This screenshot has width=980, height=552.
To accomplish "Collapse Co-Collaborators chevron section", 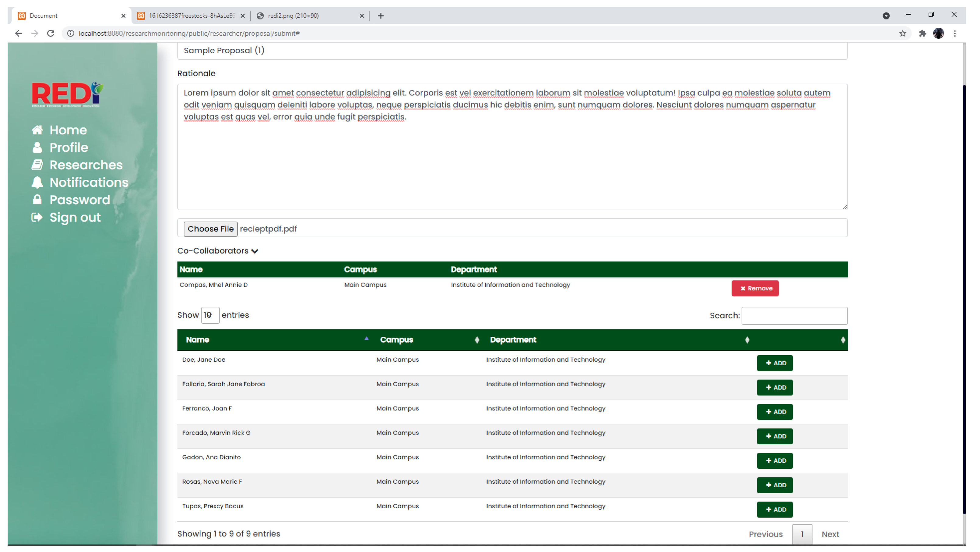I will (255, 251).
